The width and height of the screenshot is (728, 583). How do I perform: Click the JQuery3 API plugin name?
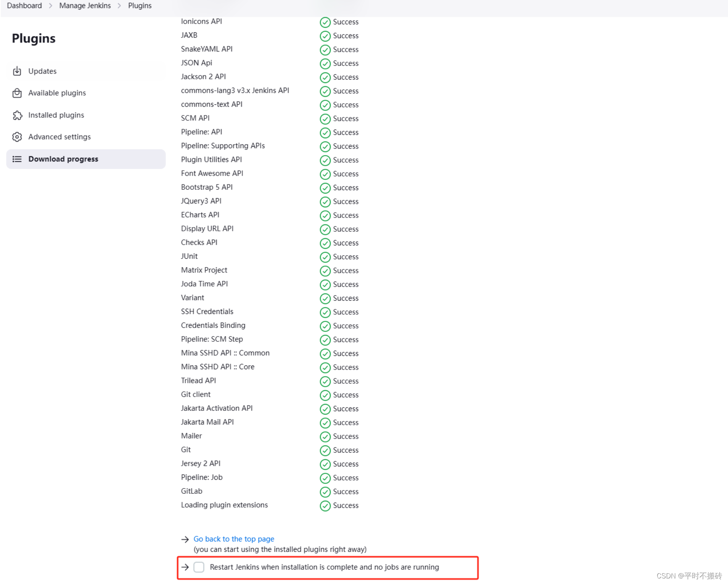point(201,201)
